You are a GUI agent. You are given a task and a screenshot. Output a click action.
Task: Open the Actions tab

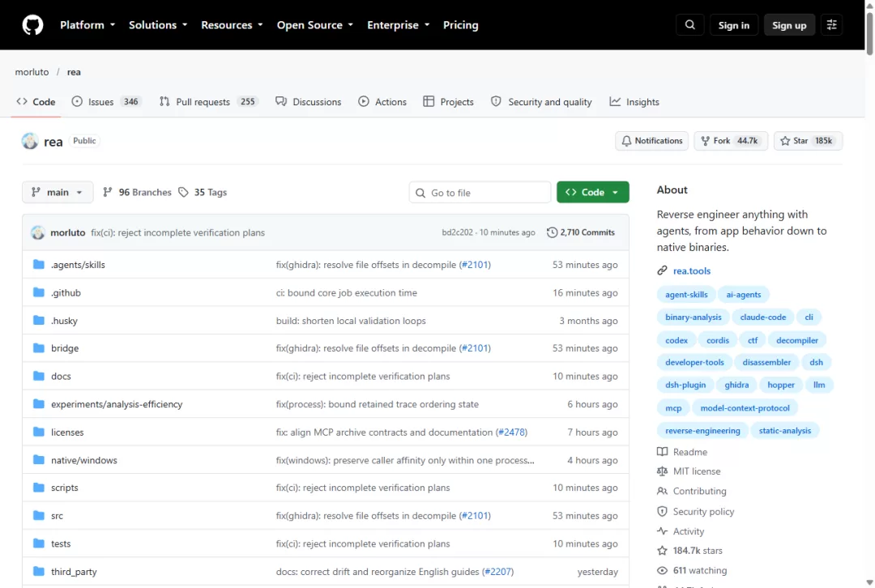[382, 101]
